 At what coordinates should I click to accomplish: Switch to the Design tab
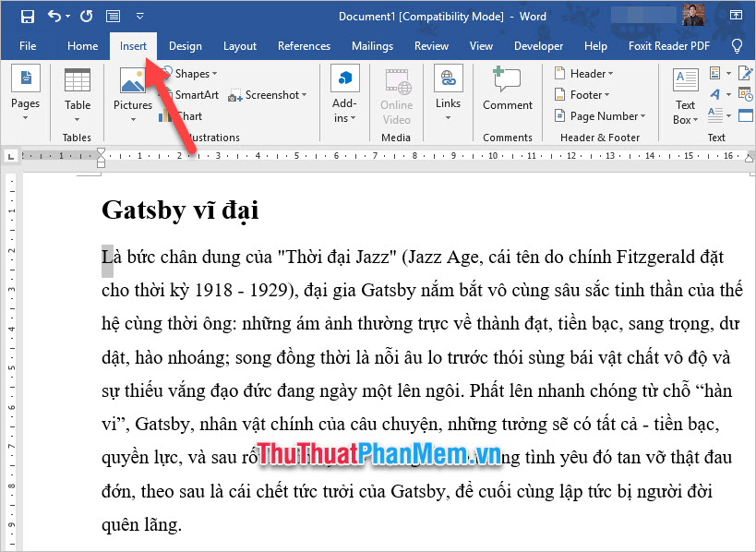pos(186,46)
